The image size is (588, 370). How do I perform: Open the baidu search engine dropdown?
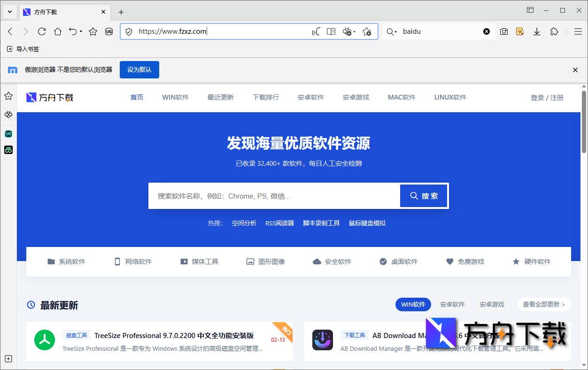coord(391,31)
